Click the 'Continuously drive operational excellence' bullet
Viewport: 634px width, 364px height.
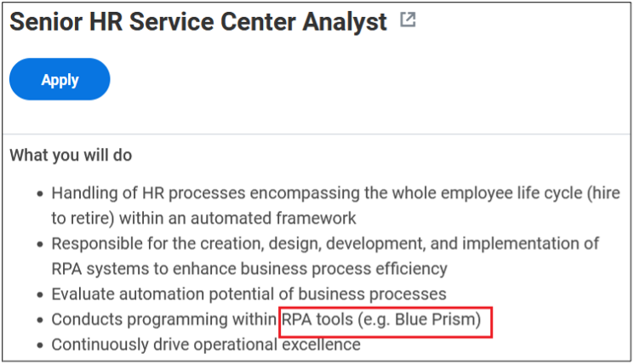click(x=206, y=344)
